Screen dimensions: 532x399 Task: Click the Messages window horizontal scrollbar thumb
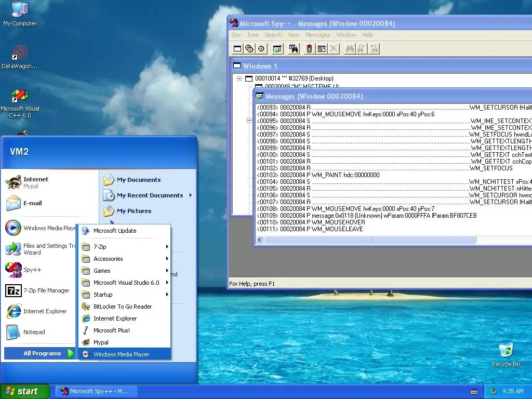(370, 240)
